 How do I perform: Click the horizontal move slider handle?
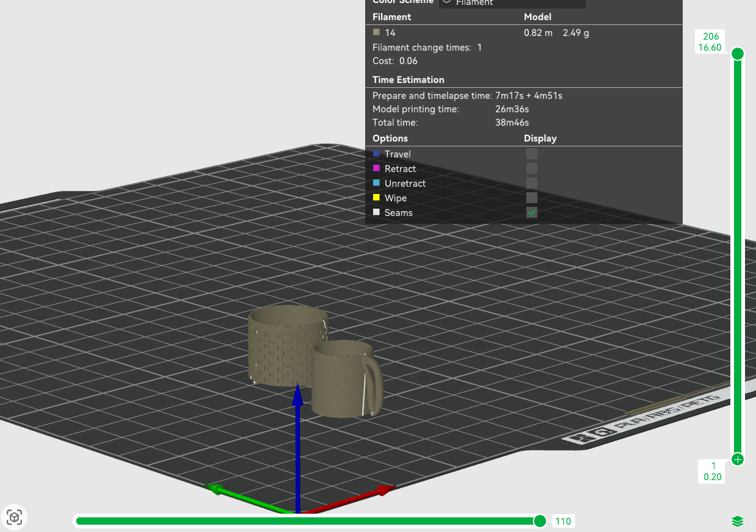[x=540, y=521]
